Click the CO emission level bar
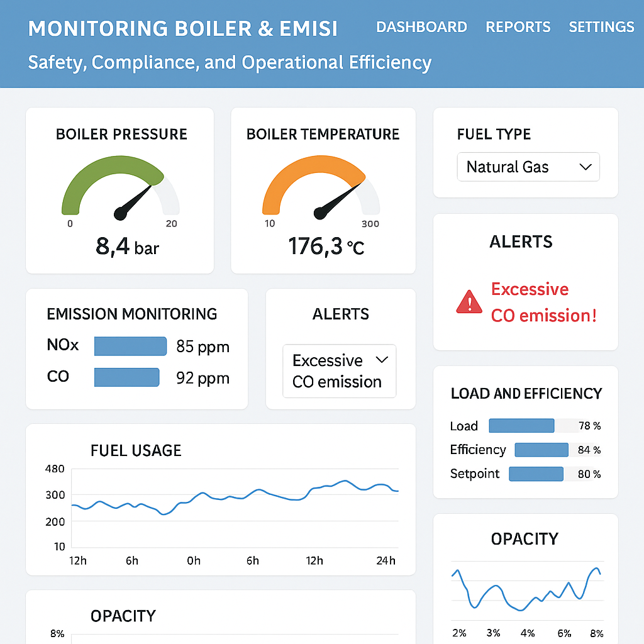This screenshot has width=644, height=644. click(x=126, y=377)
